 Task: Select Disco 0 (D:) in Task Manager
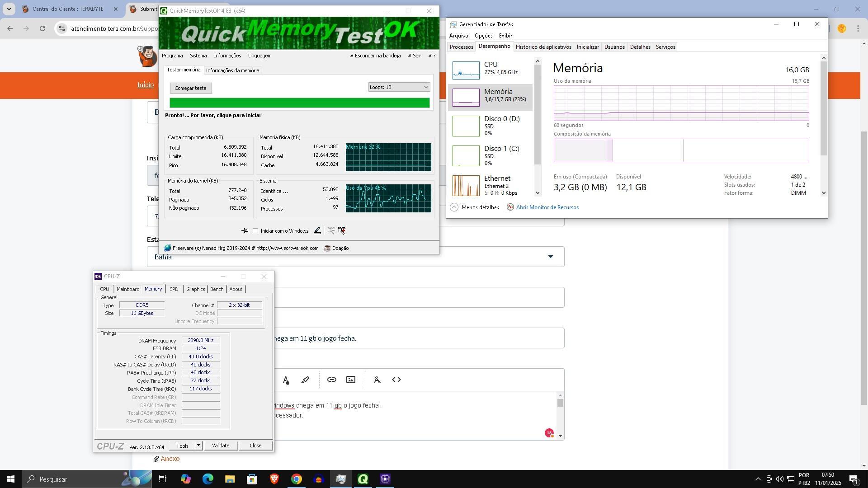[x=490, y=126]
